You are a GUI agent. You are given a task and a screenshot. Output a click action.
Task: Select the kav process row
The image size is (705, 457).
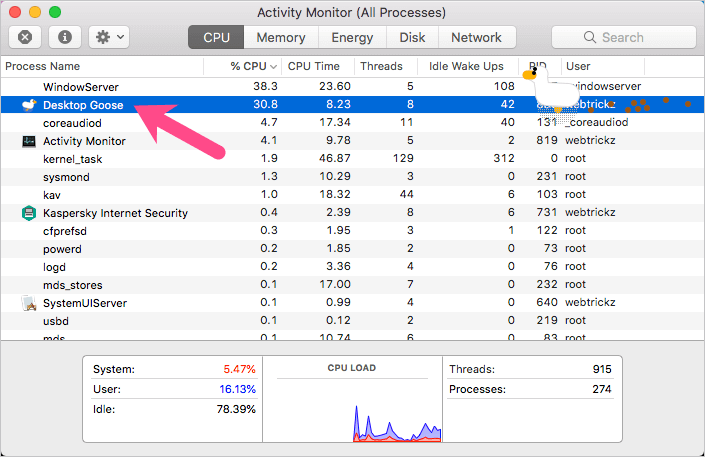pos(352,194)
